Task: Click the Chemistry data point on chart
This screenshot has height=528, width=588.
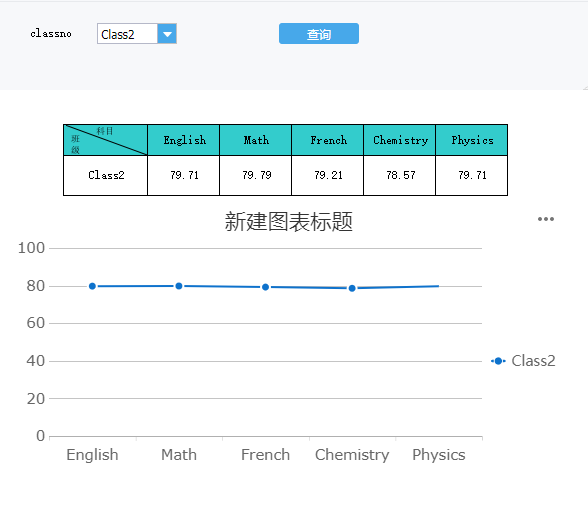Action: [352, 288]
